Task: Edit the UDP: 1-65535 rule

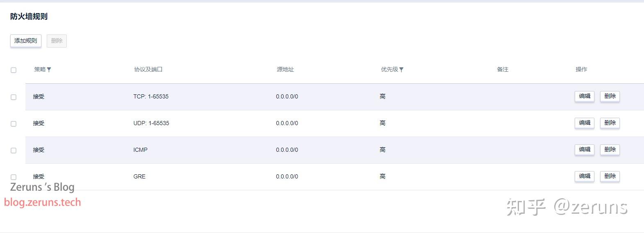Action: 584,123
